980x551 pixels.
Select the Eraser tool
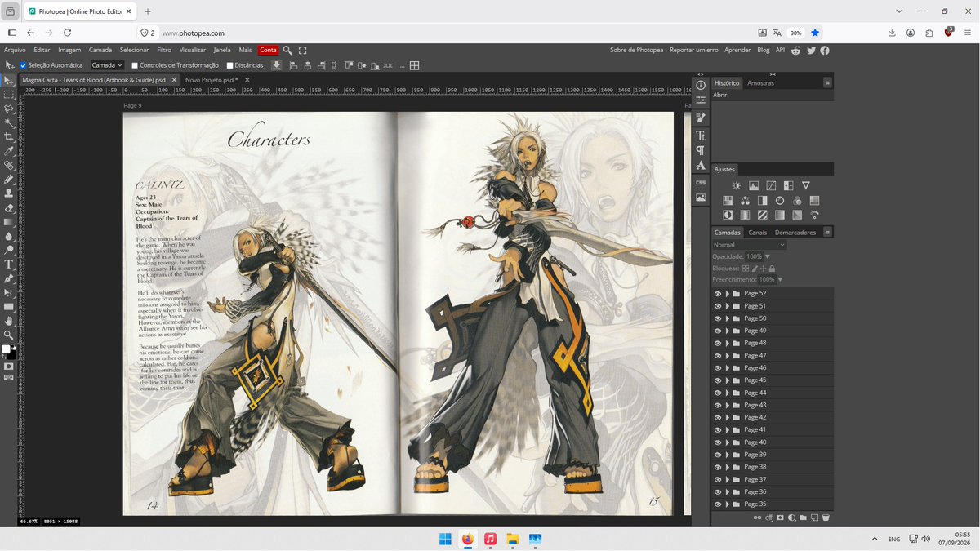tap(9, 207)
